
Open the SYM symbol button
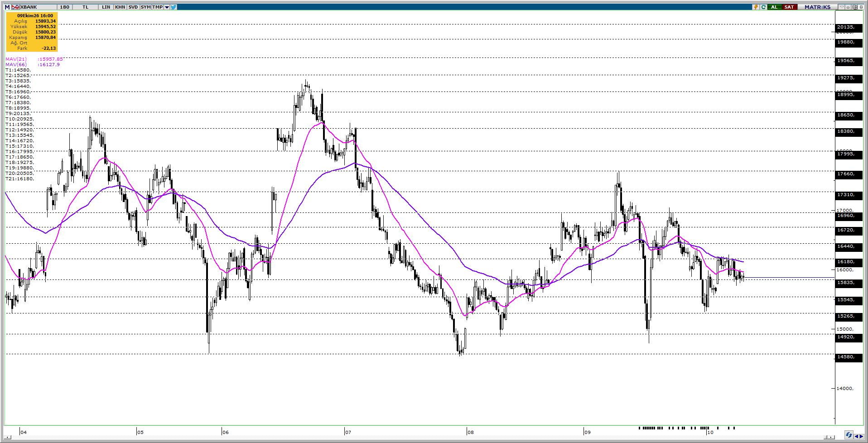click(x=145, y=7)
